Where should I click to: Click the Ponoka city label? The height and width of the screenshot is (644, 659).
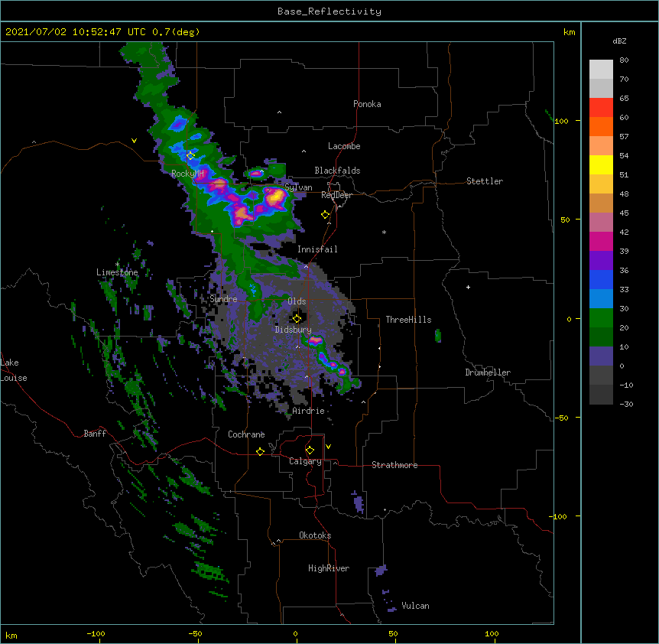[367, 104]
